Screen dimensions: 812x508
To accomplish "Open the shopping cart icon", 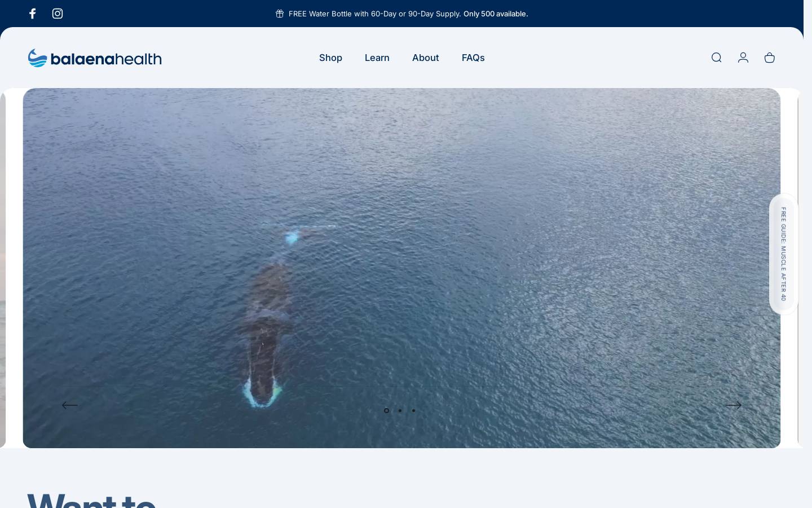I will (x=770, y=58).
